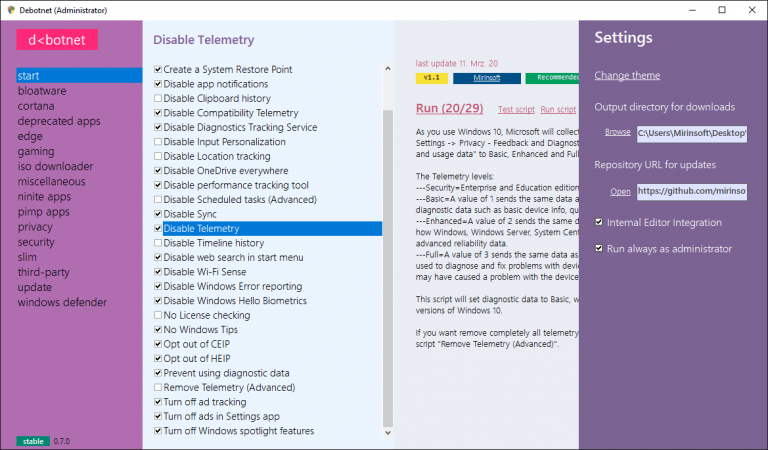The image size is (768, 450).
Task: Open the privacy category
Action: pyautogui.click(x=35, y=227)
